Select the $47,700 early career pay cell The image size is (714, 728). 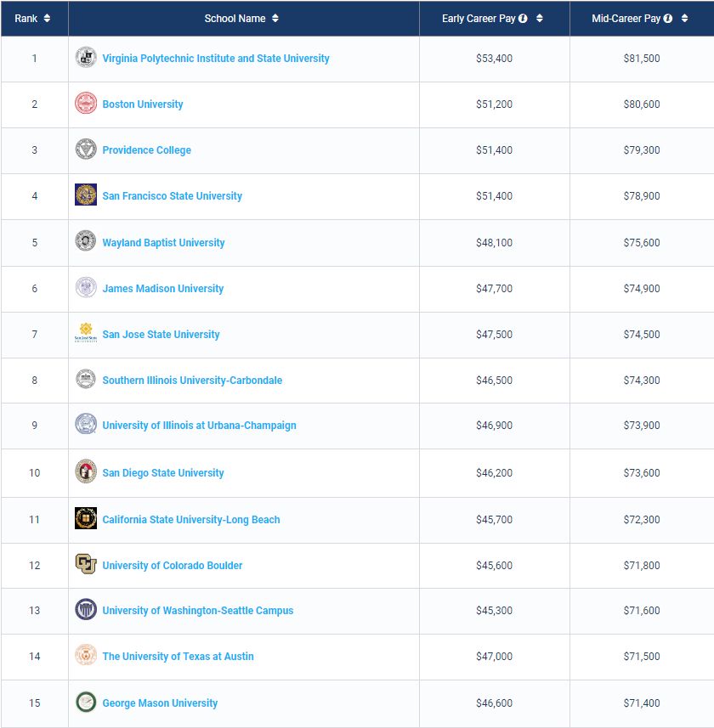pos(494,289)
